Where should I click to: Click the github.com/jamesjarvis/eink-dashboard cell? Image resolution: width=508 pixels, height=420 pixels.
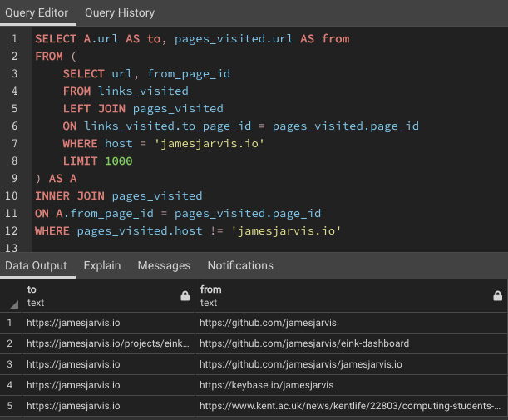coord(304,343)
